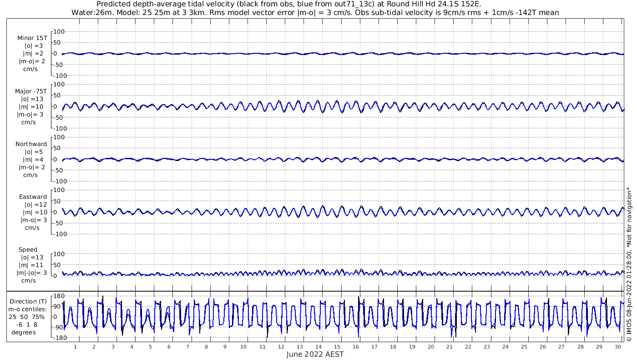Select "|m-o|= 3" under Major -75T
Viewport: 637px width, 364px height.
[31, 114]
